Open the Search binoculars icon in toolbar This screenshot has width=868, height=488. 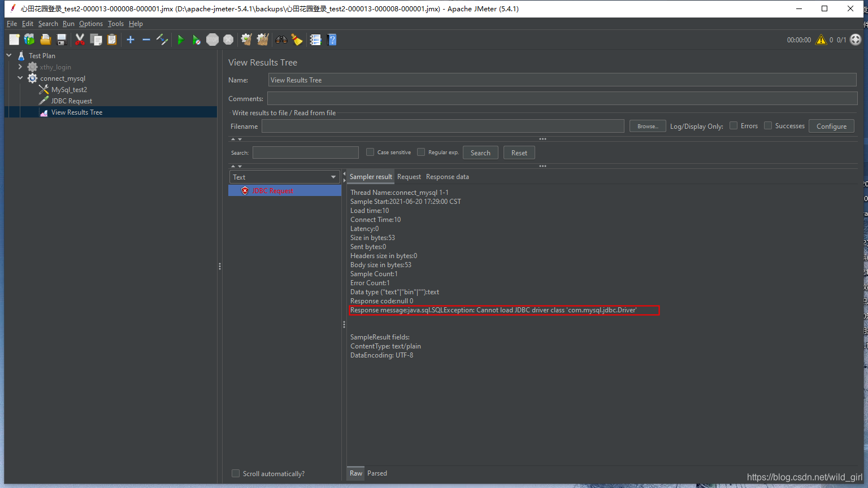[x=281, y=40]
